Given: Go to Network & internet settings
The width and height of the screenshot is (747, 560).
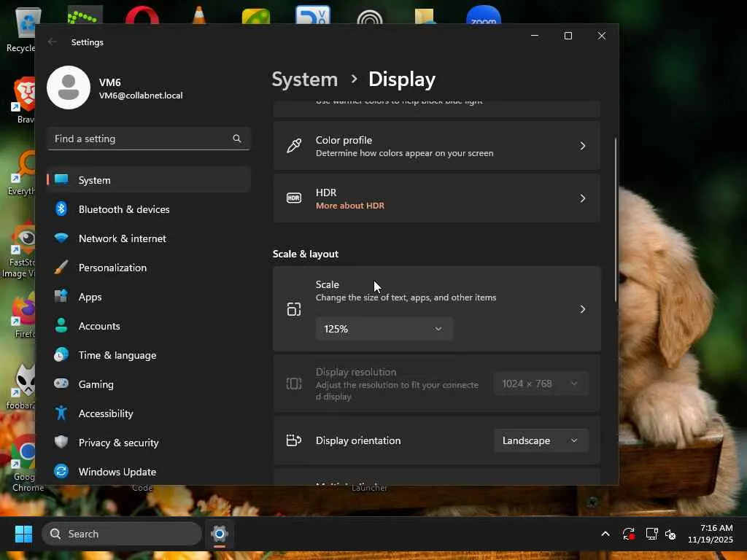Looking at the screenshot, I should coord(149,238).
